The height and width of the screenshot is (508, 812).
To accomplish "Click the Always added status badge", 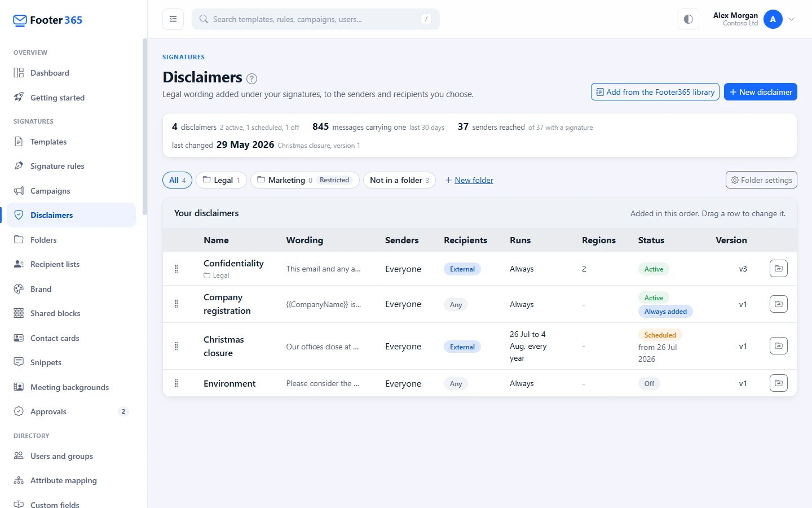I will coord(665,312).
